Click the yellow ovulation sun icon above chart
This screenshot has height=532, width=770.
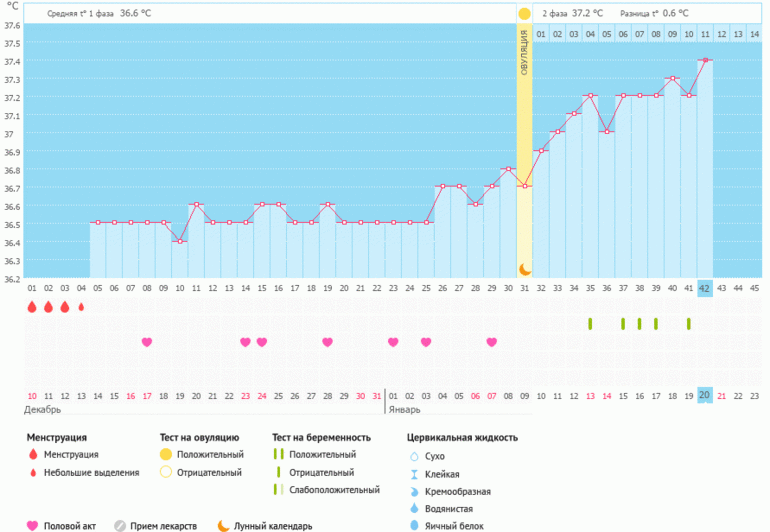pyautogui.click(x=524, y=14)
